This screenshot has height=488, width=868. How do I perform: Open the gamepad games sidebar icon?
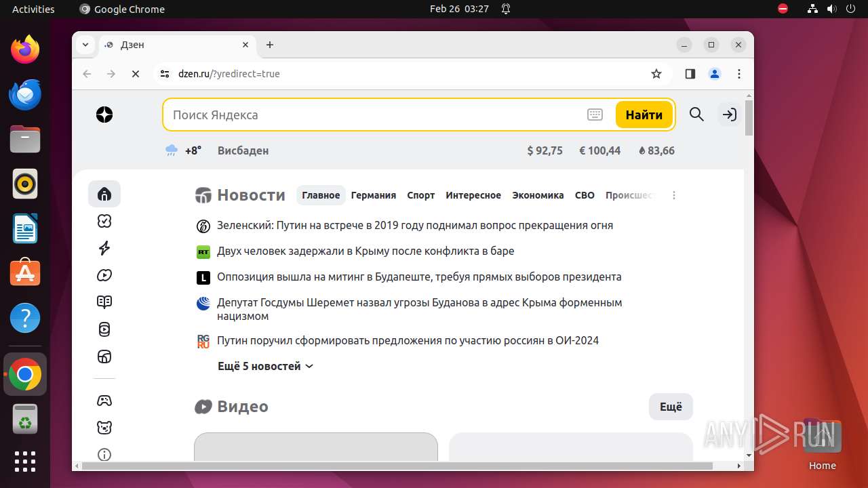click(104, 401)
